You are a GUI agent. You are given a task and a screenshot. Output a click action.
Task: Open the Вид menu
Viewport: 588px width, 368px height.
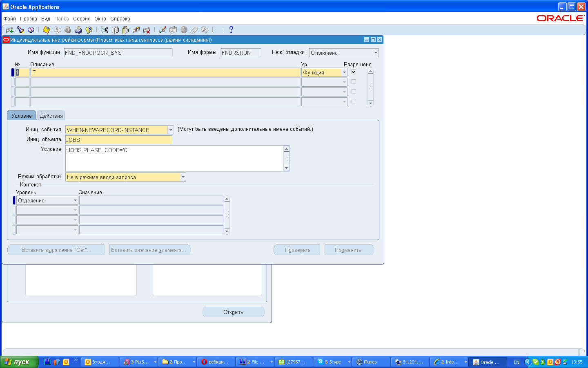tap(46, 19)
